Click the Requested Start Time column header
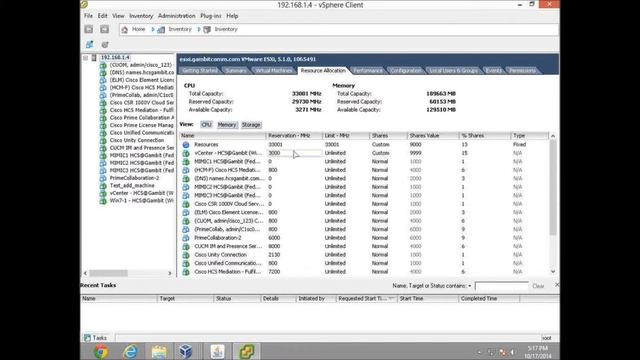 (x=367, y=299)
